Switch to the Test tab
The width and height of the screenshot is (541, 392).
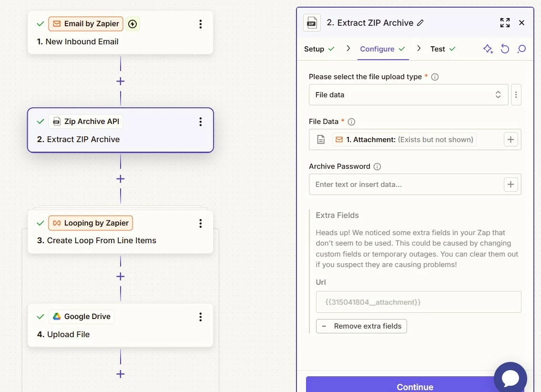tap(443, 49)
